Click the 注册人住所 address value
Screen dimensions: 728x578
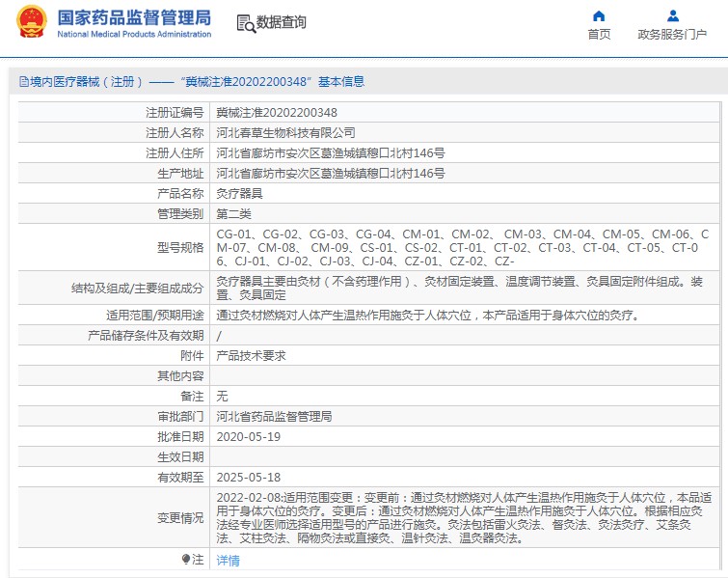331,152
